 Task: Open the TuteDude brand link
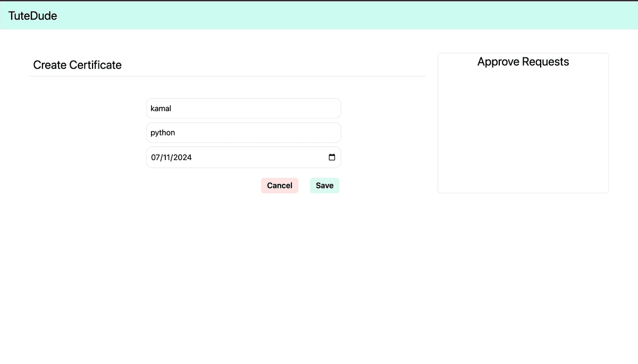33,16
